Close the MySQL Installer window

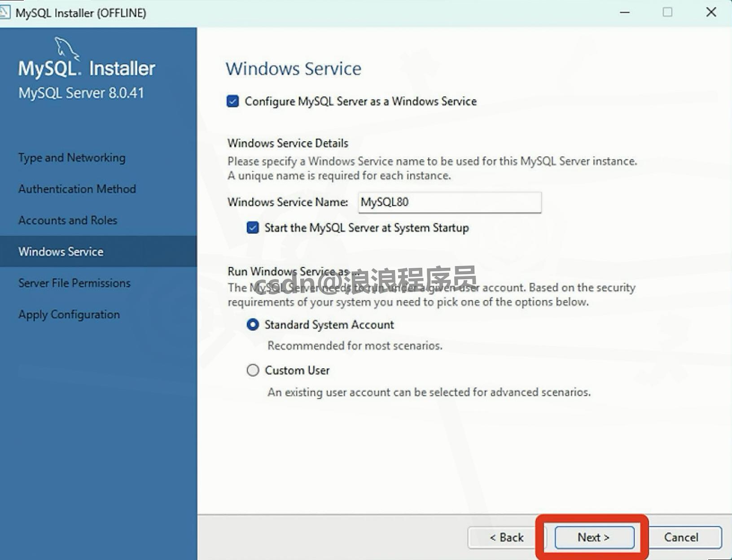point(711,12)
